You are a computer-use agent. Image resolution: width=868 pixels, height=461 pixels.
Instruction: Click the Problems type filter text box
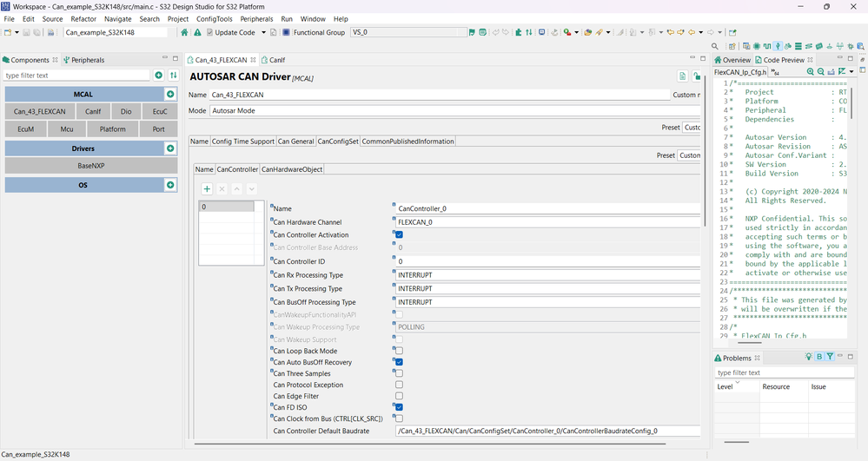pyautogui.click(x=785, y=372)
